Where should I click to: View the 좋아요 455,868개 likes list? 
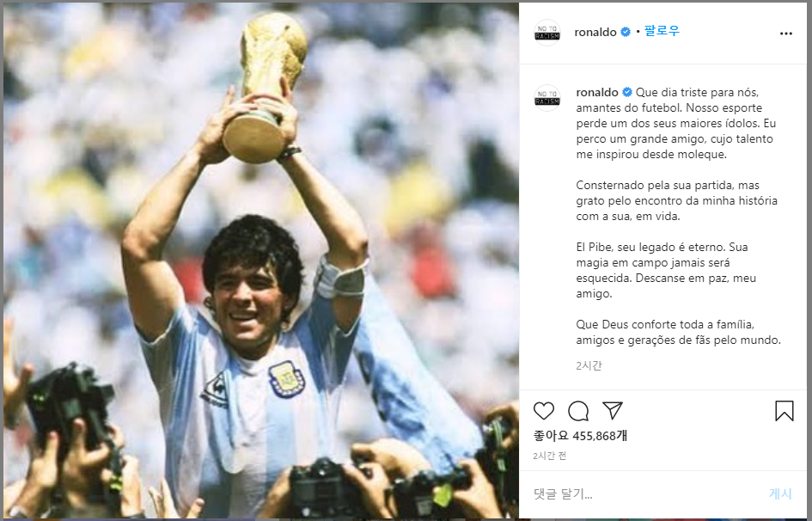[581, 436]
